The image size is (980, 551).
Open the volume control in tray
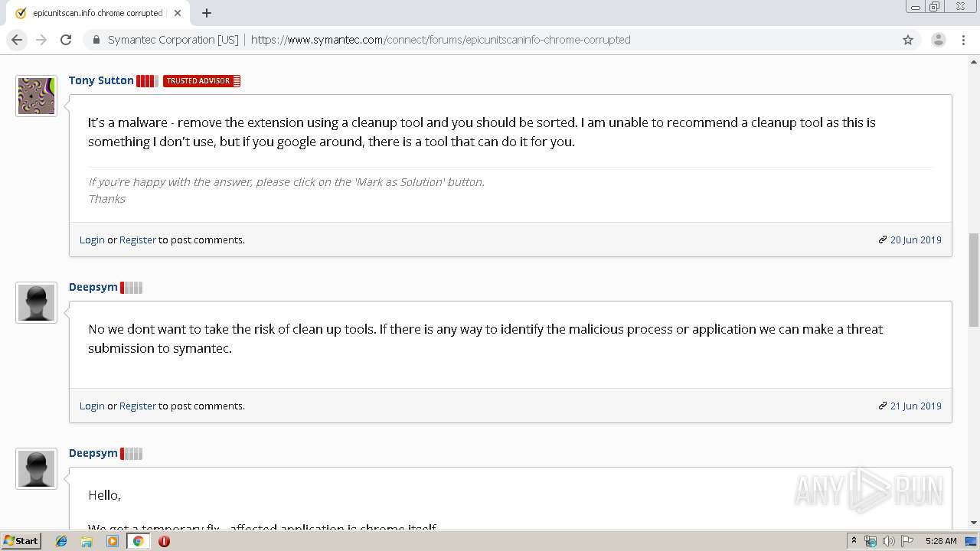pos(888,541)
